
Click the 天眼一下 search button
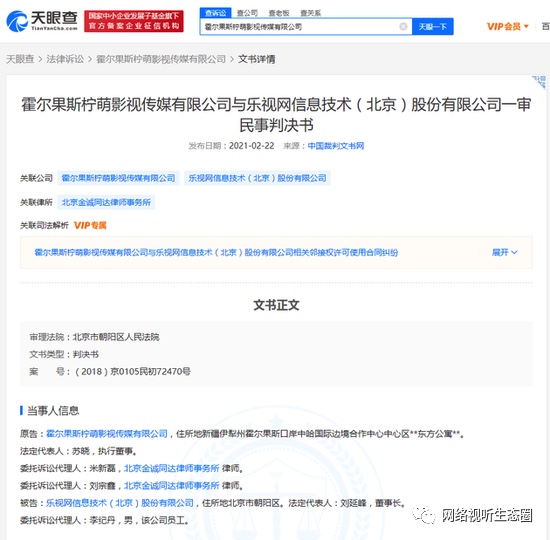[x=432, y=27]
